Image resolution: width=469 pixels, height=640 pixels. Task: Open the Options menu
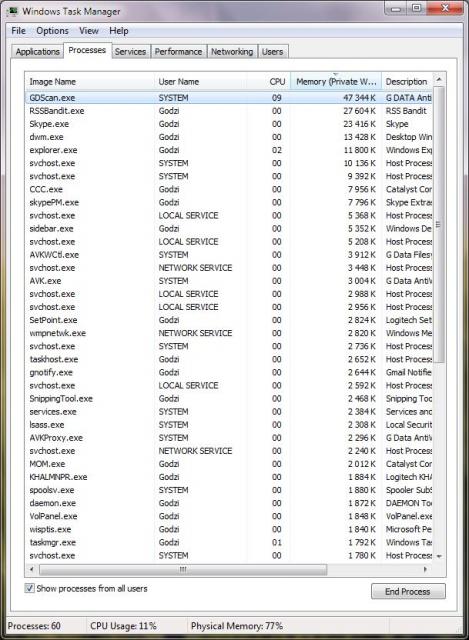point(52,31)
